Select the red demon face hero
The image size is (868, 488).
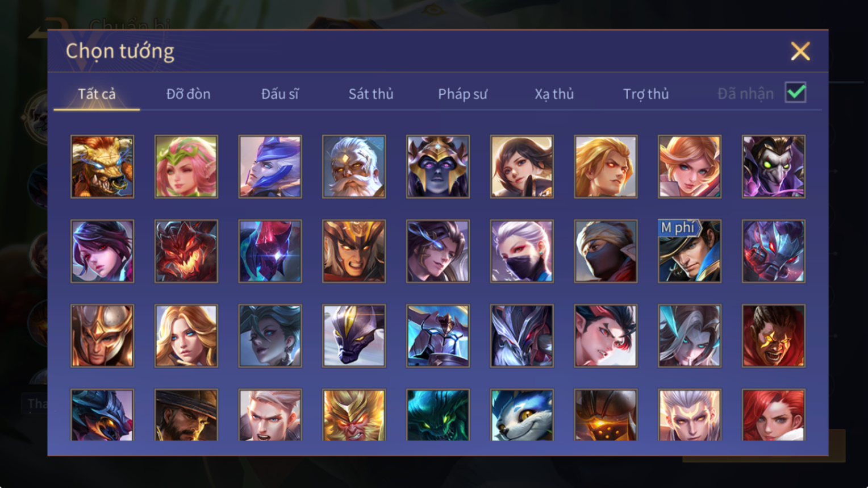pyautogui.click(x=186, y=251)
